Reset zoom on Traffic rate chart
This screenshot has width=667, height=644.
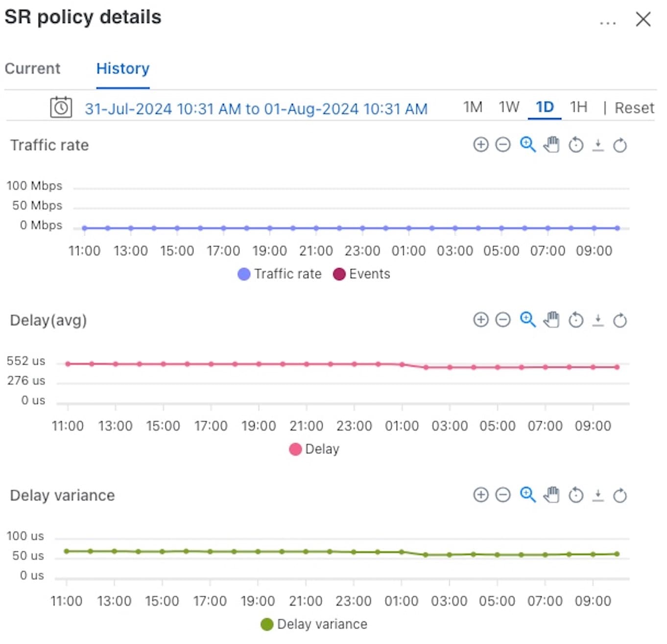pos(576,145)
